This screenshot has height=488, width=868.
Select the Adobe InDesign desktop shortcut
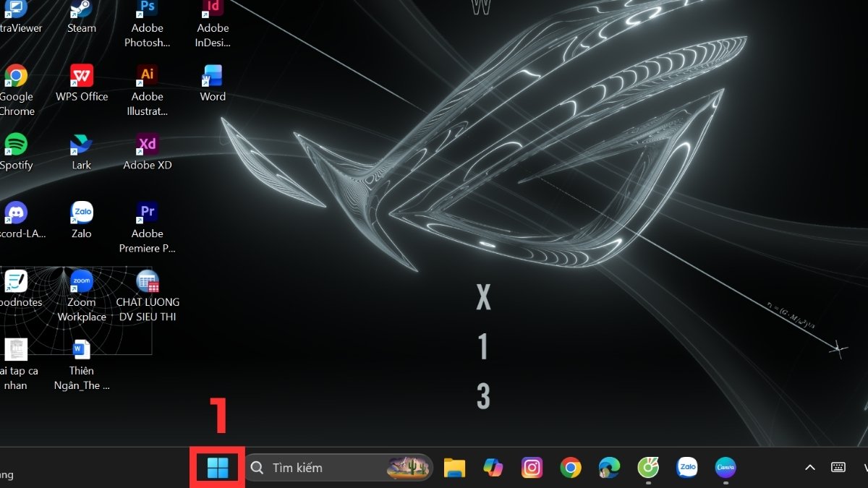pyautogui.click(x=213, y=23)
